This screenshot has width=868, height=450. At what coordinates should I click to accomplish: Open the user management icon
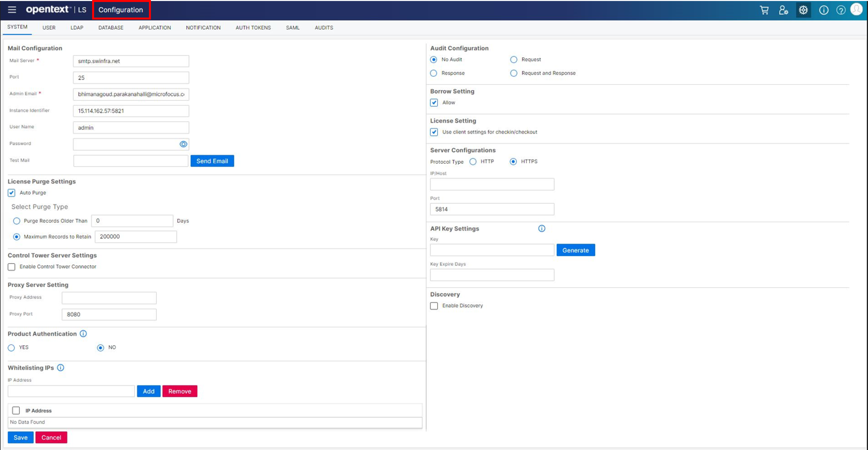(783, 10)
